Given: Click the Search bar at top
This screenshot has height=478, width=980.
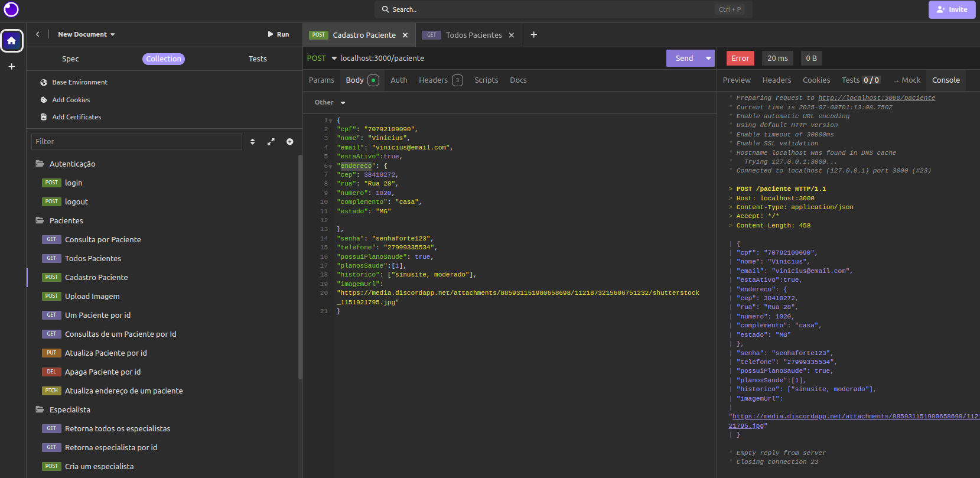Looking at the screenshot, I should [x=563, y=9].
